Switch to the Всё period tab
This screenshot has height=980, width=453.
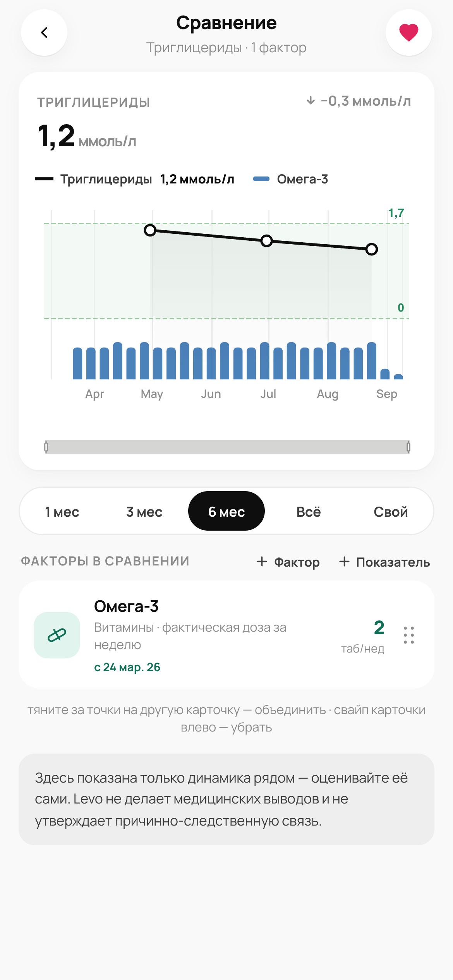pyautogui.click(x=309, y=512)
